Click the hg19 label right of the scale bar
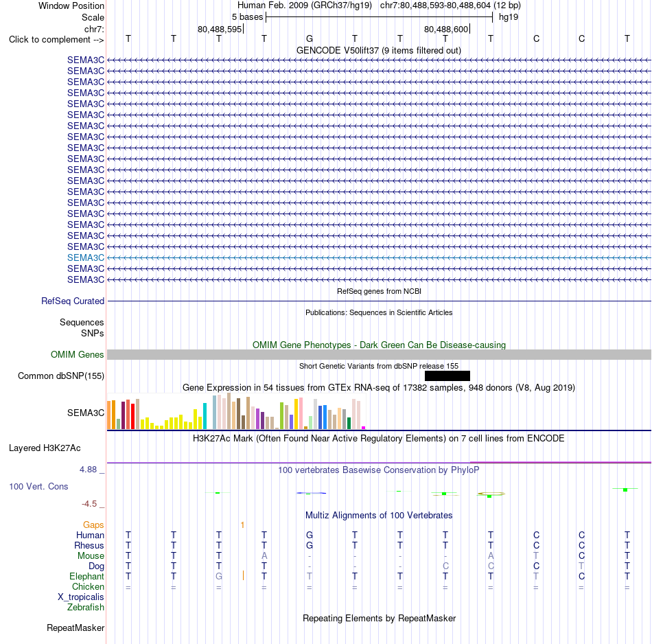 509,17
